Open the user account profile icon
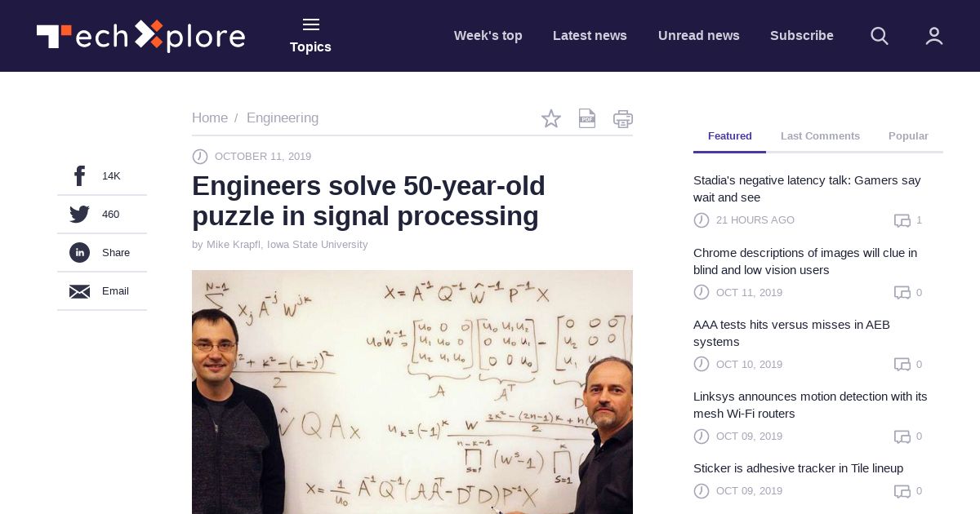The image size is (980, 514). pos(934,36)
